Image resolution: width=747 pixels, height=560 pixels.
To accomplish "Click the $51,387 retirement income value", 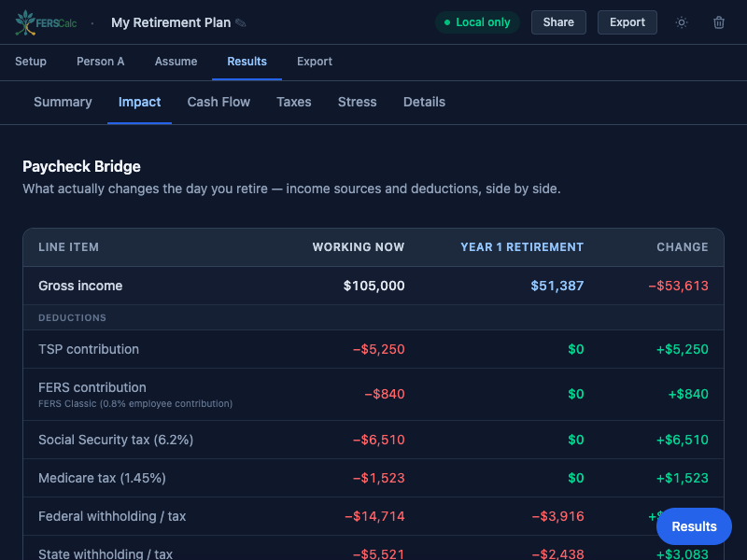I will click(x=557, y=286).
